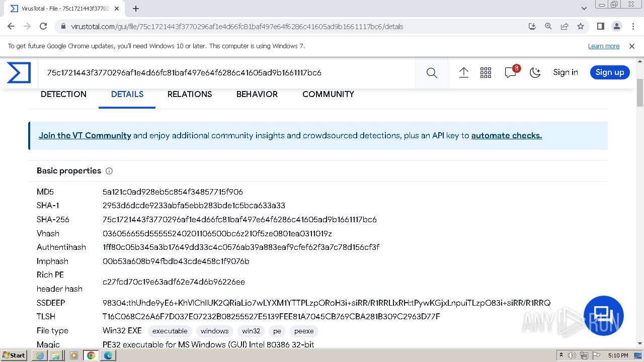Click the upload file icon
This screenshot has height=362, width=644.
point(464,73)
